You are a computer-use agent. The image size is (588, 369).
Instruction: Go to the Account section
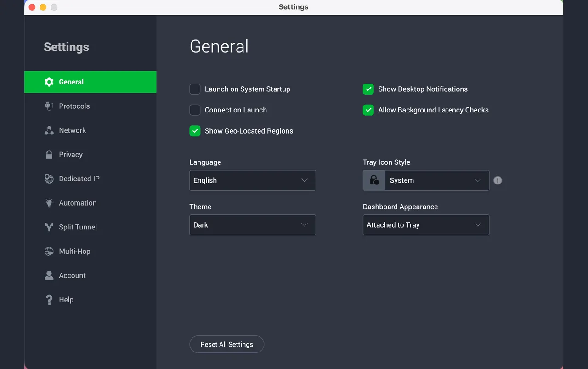pos(90,275)
